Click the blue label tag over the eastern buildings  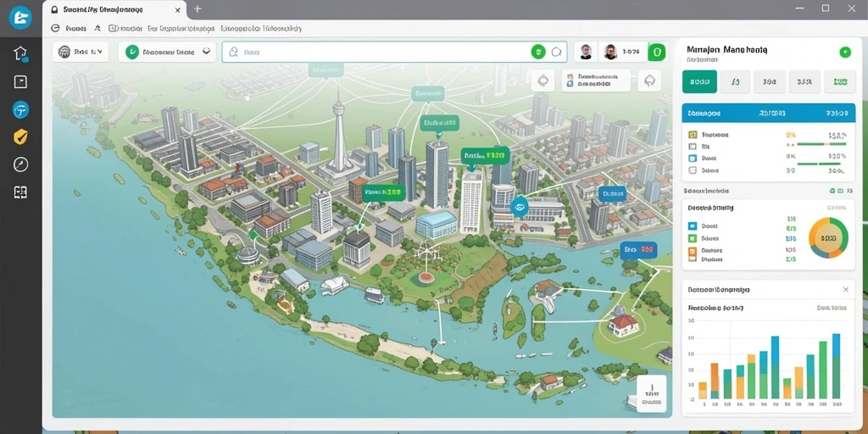click(612, 194)
